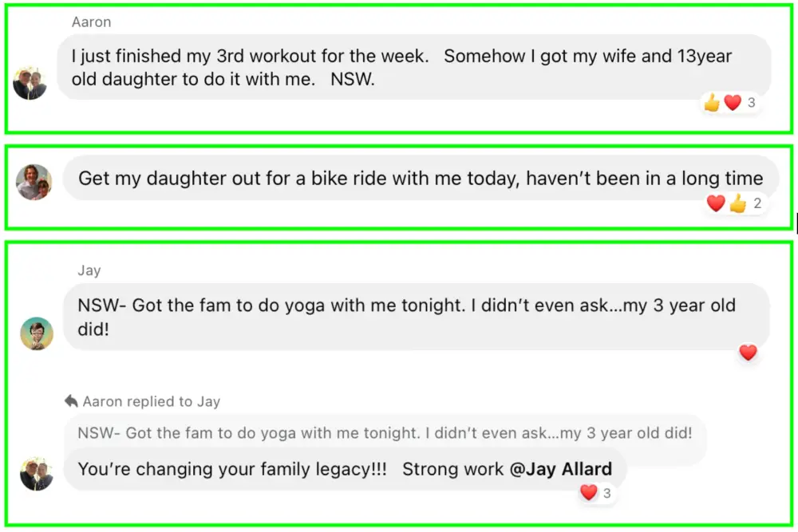Select the quoted yoga message preview in the reply
Viewport: 798px width, 532px height.
click(x=385, y=433)
